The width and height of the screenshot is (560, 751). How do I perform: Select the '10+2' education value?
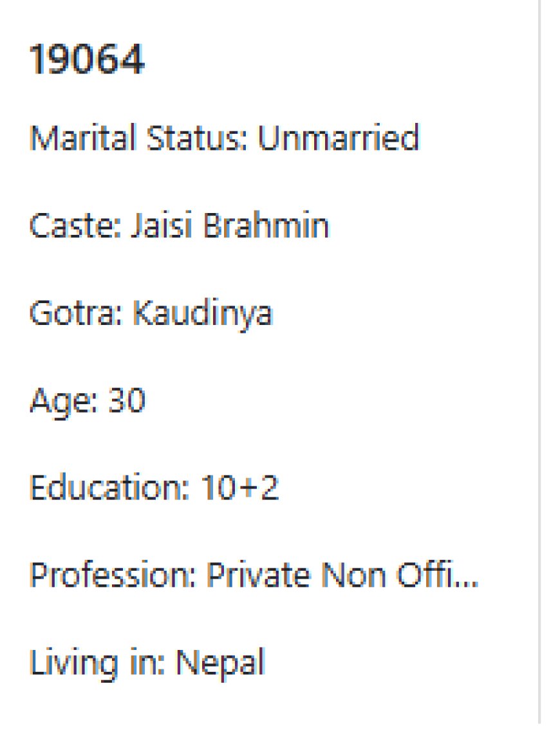[x=239, y=488]
